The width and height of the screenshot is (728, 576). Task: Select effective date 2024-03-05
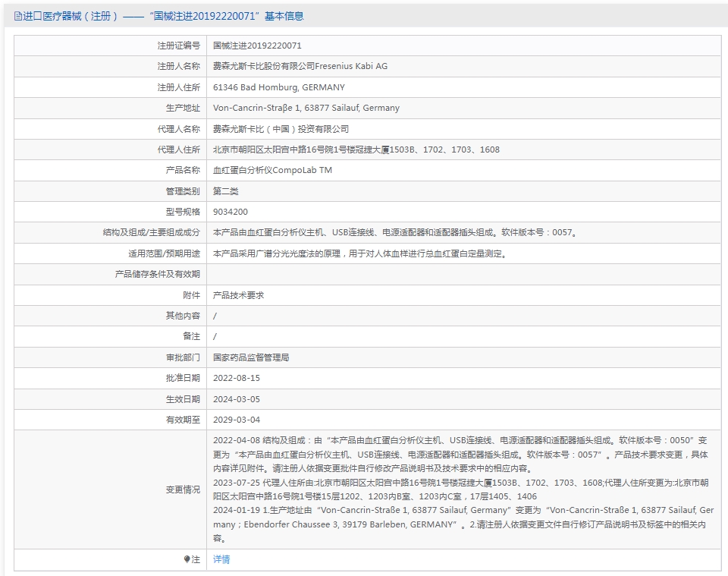[x=237, y=399]
